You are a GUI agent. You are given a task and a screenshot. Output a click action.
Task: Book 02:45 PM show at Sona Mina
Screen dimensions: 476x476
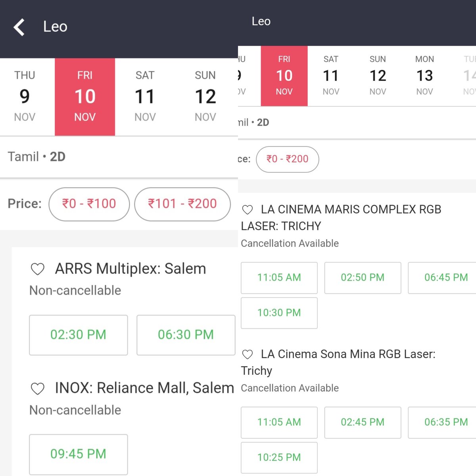coord(363,422)
